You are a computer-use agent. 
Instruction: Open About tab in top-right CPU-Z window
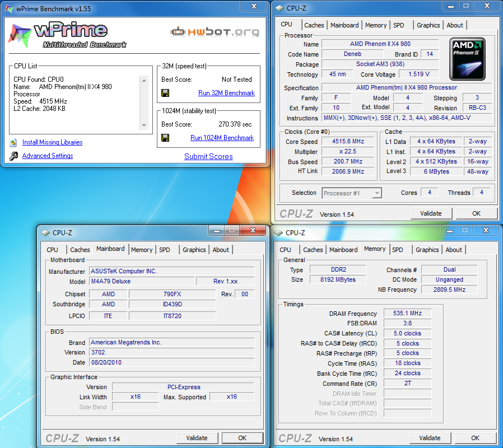click(x=455, y=25)
